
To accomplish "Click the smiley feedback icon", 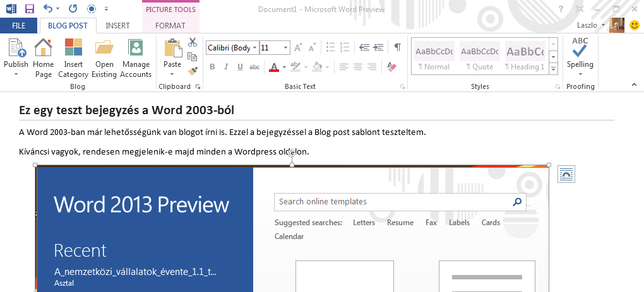I will 634,25.
